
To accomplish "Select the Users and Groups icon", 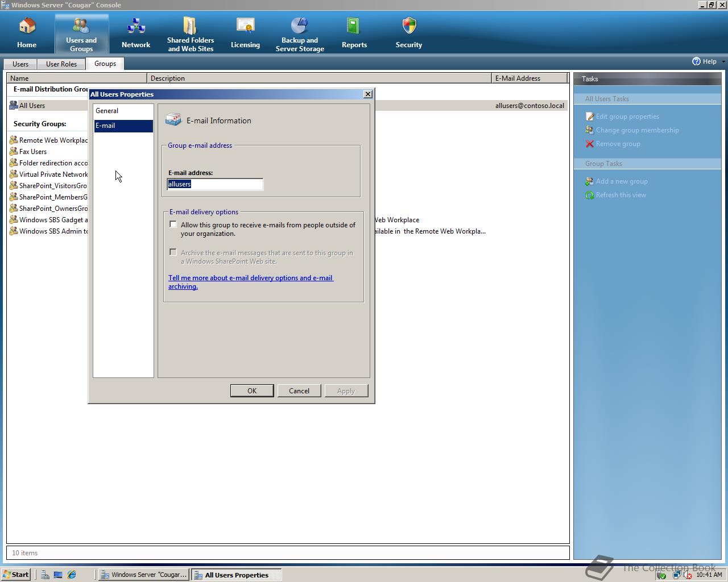I will [81, 26].
